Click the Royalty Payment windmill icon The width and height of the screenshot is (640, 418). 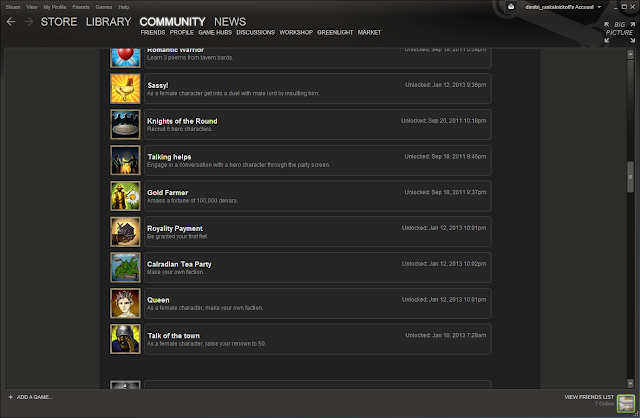[125, 232]
